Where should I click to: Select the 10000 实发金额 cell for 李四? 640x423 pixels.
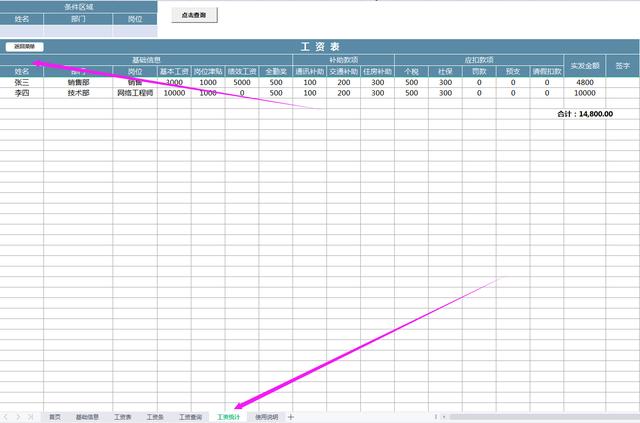(x=584, y=93)
